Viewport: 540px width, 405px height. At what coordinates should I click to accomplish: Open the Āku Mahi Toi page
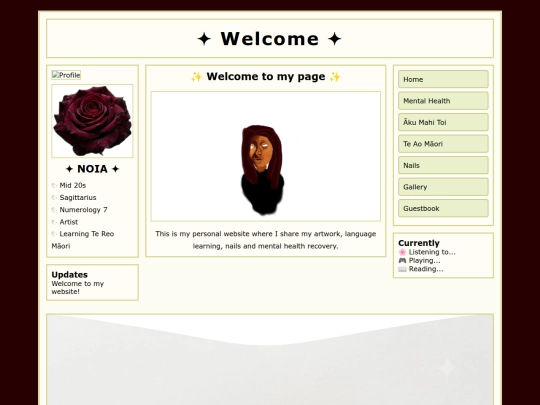tap(443, 122)
